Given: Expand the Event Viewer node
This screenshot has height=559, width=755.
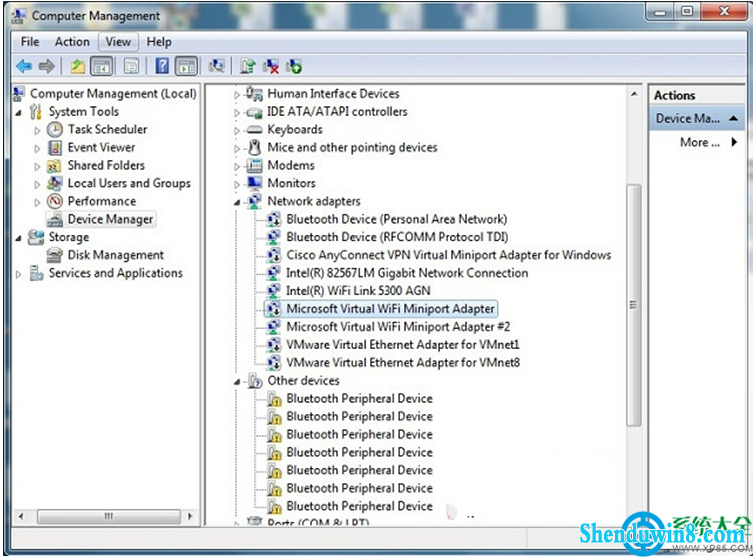Looking at the screenshot, I should pos(37,148).
